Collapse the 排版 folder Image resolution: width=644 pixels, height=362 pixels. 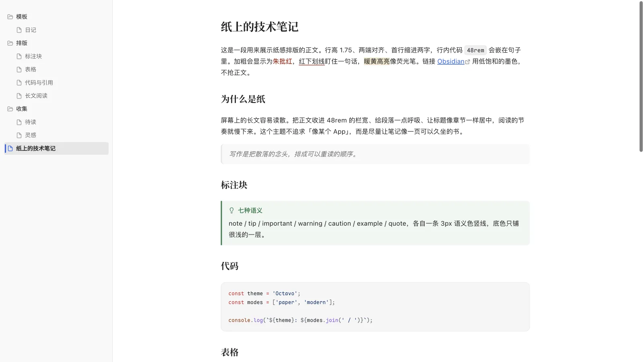coord(56,43)
